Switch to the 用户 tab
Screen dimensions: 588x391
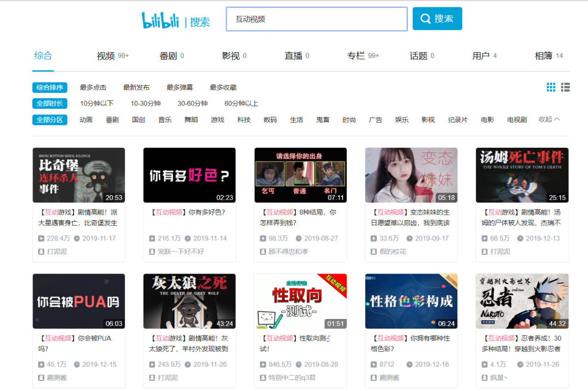click(481, 56)
